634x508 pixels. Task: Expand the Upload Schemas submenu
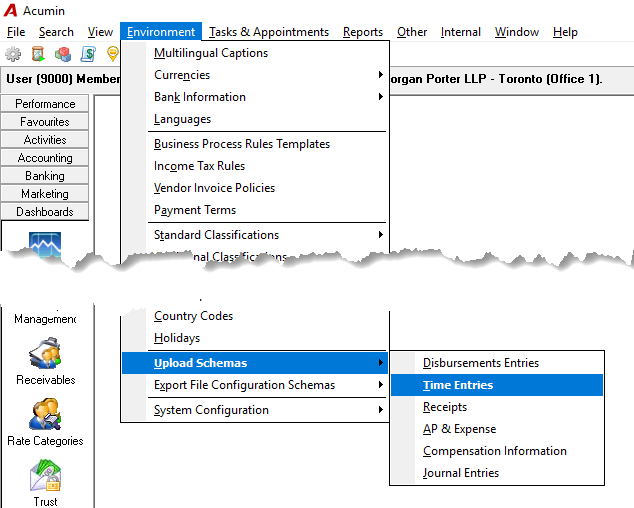click(x=255, y=363)
